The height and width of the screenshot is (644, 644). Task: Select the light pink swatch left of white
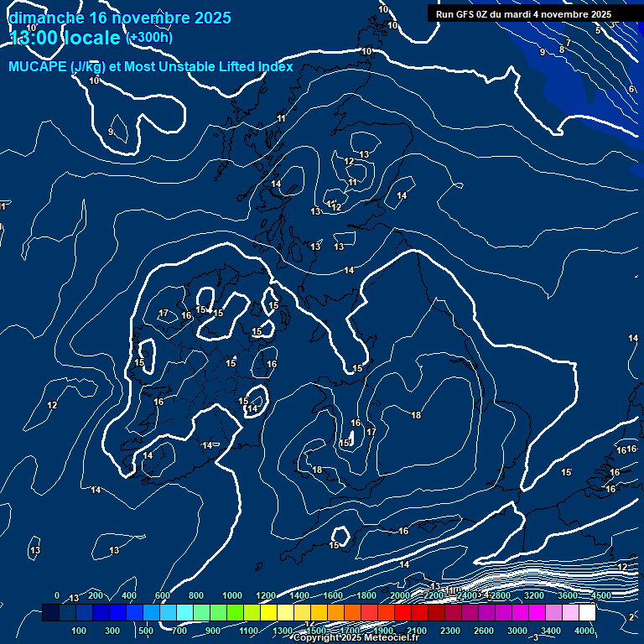tap(570, 612)
